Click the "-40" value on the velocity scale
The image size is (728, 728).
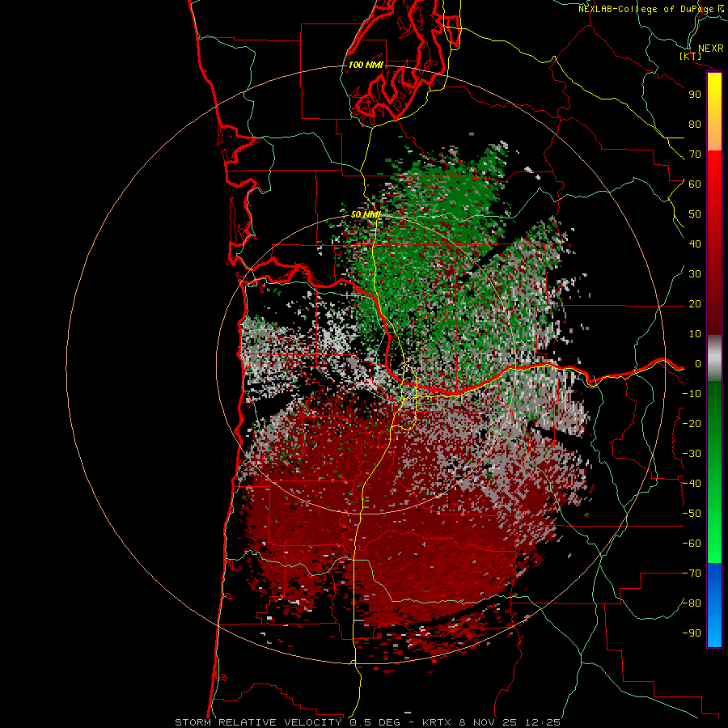[692, 484]
